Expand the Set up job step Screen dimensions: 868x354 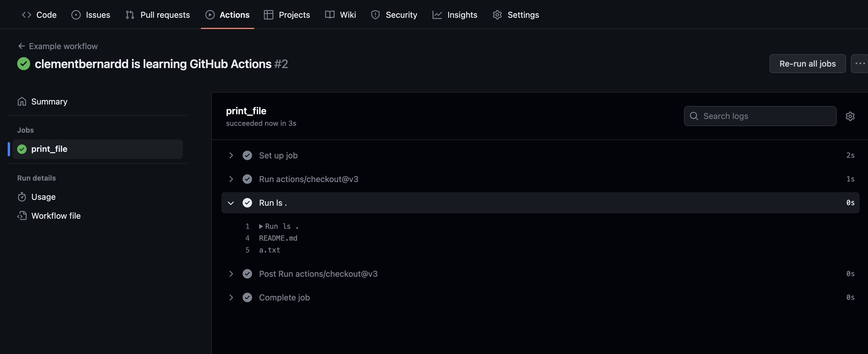click(x=231, y=155)
